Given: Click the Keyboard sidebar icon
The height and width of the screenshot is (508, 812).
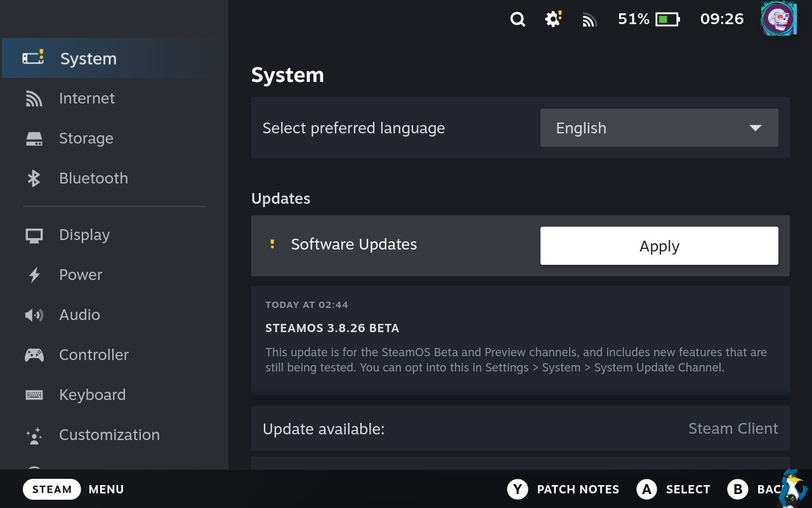Looking at the screenshot, I should tap(34, 395).
